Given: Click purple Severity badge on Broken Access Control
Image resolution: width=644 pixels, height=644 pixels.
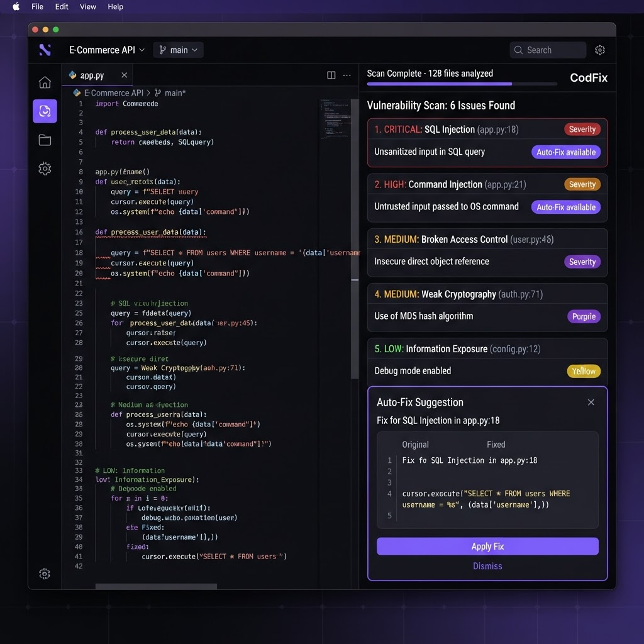Looking at the screenshot, I should 582,262.
